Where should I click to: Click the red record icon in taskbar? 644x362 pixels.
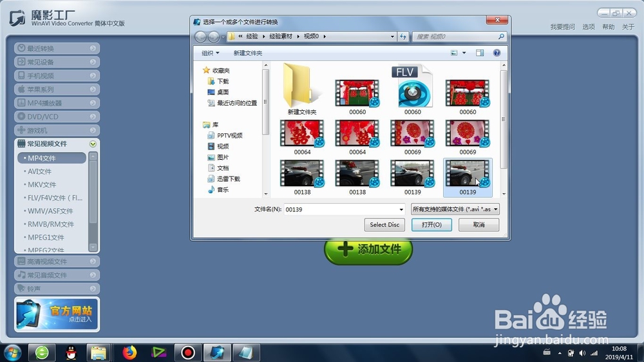point(187,352)
